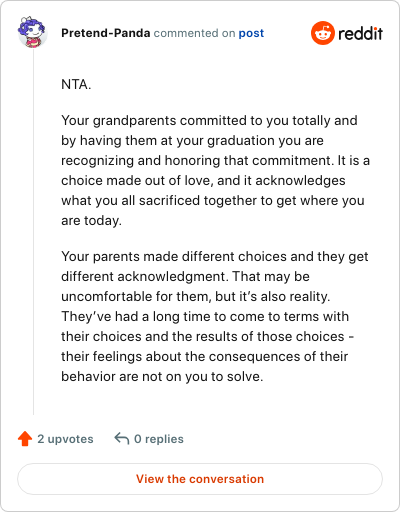
Task: Click the line starting "Your parents made different"
Action: coord(215,256)
